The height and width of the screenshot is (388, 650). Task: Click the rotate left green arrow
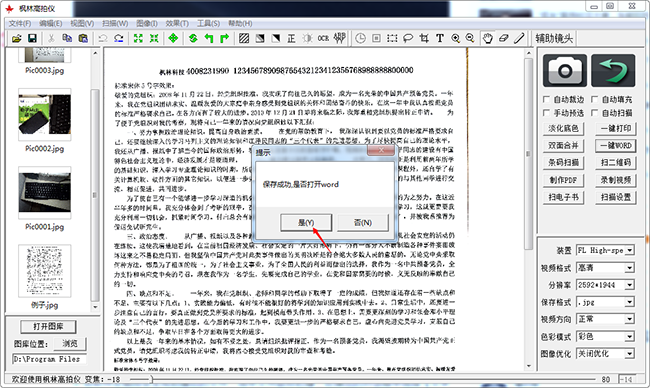pos(209,39)
